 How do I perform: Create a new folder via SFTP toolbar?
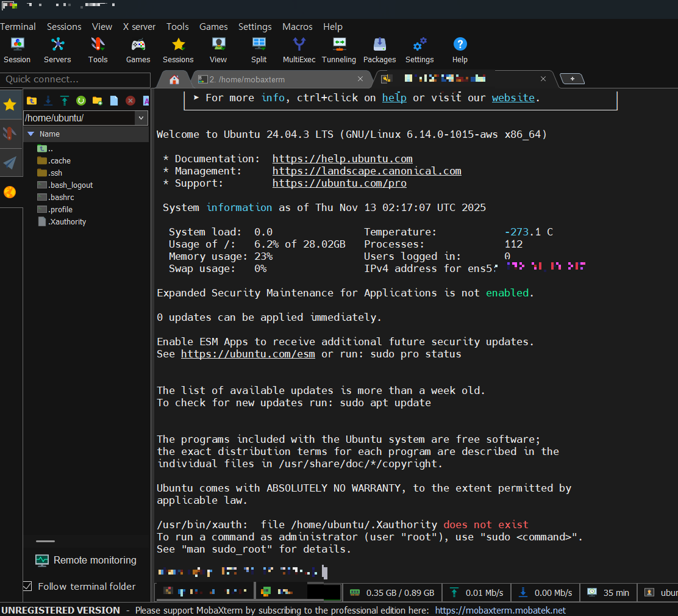pyautogui.click(x=98, y=101)
